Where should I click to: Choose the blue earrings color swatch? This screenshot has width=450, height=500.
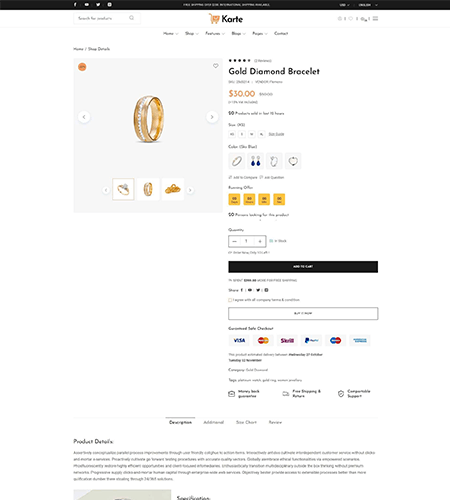255,161
